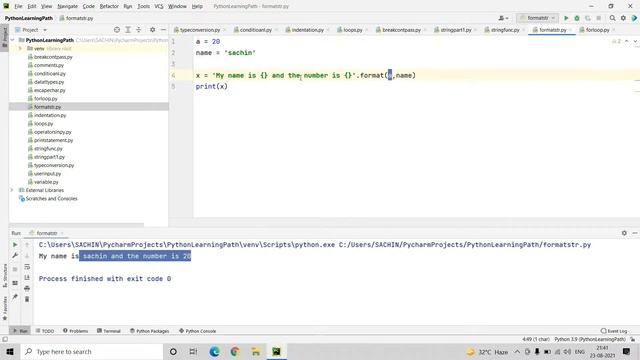This screenshot has height=360, width=640.
Task: Open Task View on the taskbar
Action: (x=193, y=351)
